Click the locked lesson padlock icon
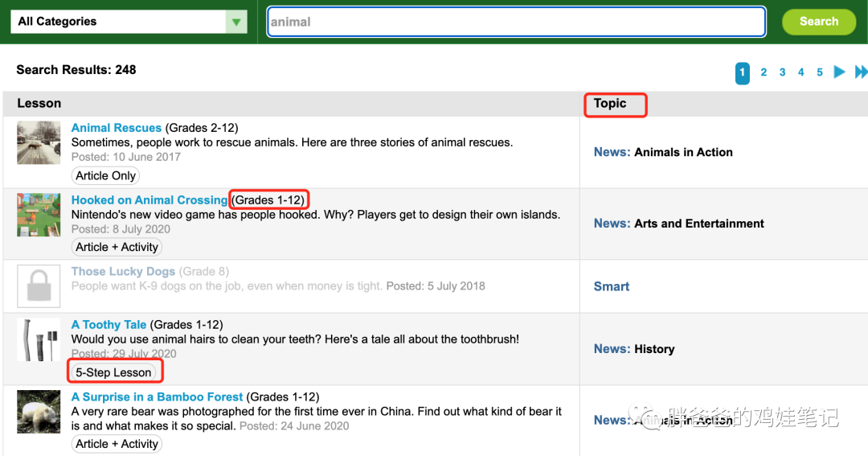 [x=39, y=286]
